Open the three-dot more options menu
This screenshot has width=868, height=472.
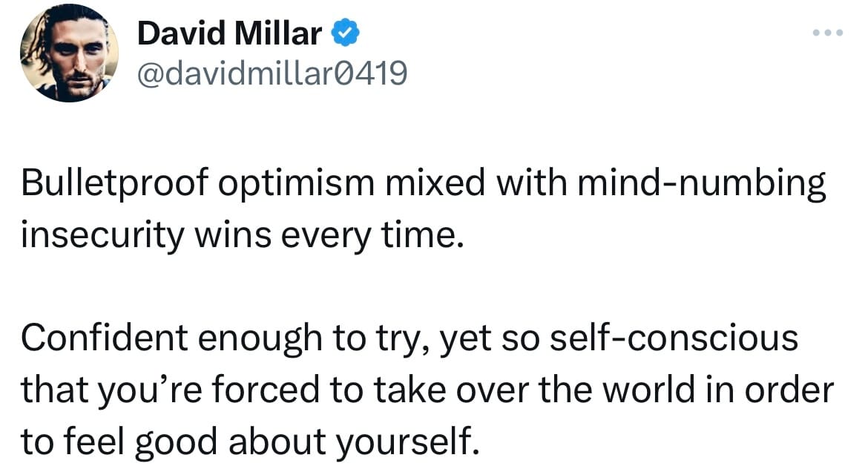pyautogui.click(x=828, y=33)
